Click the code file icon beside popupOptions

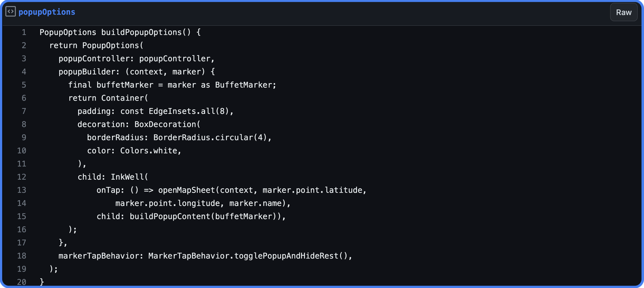(x=11, y=12)
